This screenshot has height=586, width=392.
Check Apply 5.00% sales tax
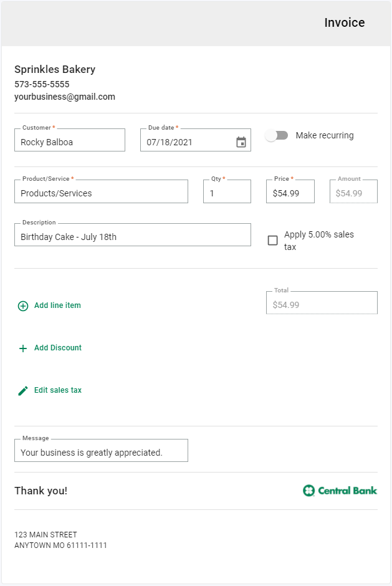pyautogui.click(x=272, y=240)
